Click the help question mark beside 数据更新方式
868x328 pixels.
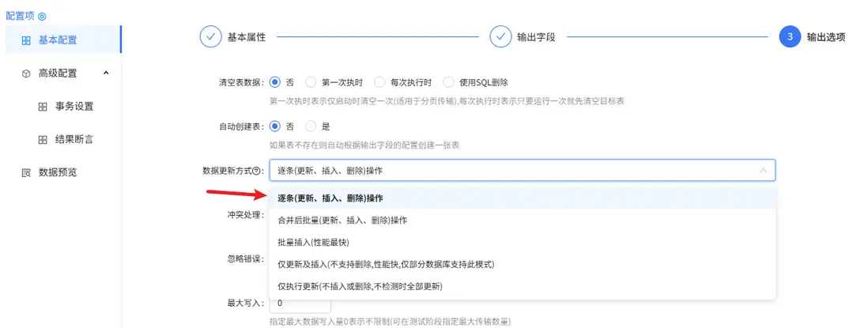(256, 171)
